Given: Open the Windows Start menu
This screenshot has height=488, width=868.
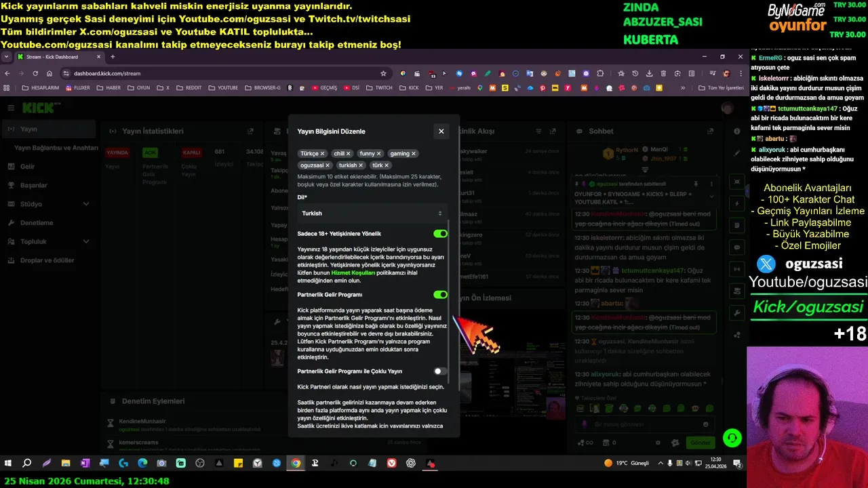Looking at the screenshot, I should pos(8,464).
